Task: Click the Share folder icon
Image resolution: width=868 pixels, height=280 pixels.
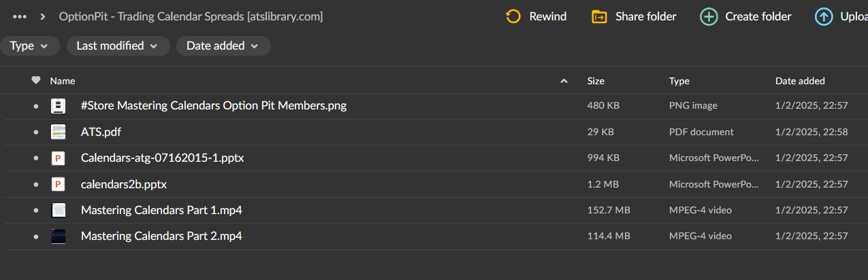Action: [x=599, y=16]
